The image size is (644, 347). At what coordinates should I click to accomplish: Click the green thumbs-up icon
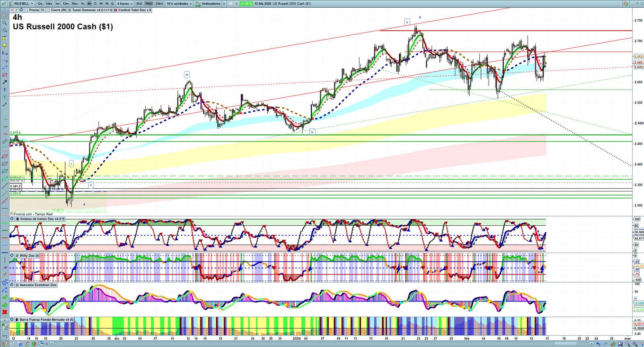[x=5, y=305]
